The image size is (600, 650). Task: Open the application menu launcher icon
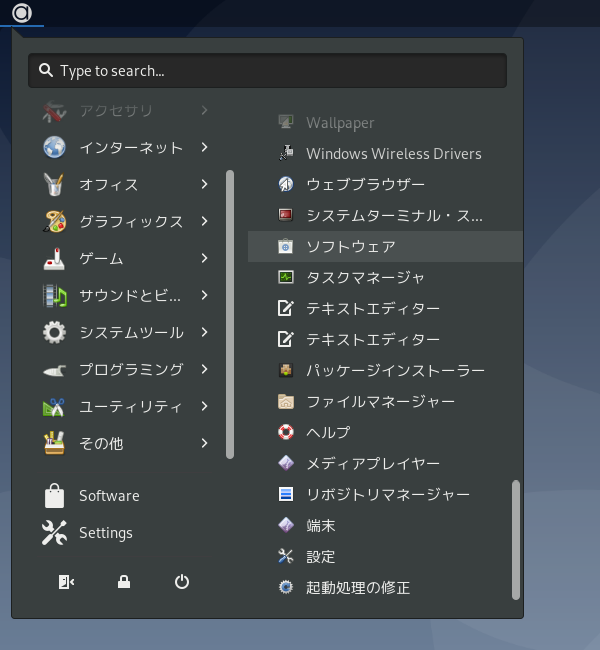pyautogui.click(x=22, y=13)
